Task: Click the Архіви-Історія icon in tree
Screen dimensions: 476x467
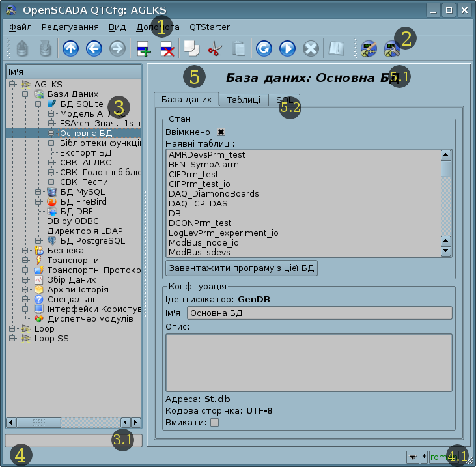Action: click(x=39, y=290)
